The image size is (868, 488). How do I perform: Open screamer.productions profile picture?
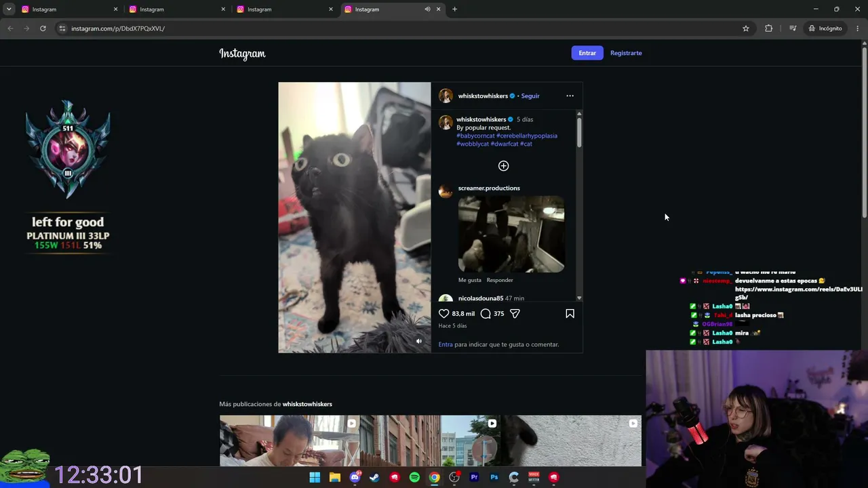click(446, 191)
